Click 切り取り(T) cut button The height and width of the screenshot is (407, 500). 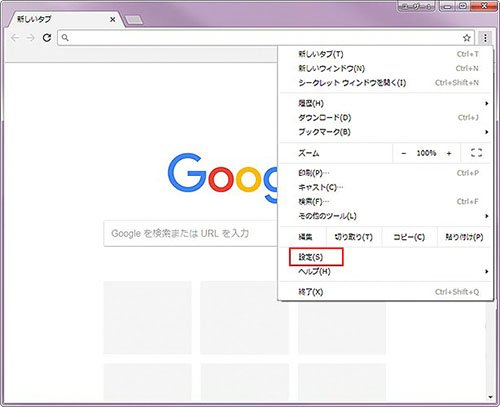354,237
